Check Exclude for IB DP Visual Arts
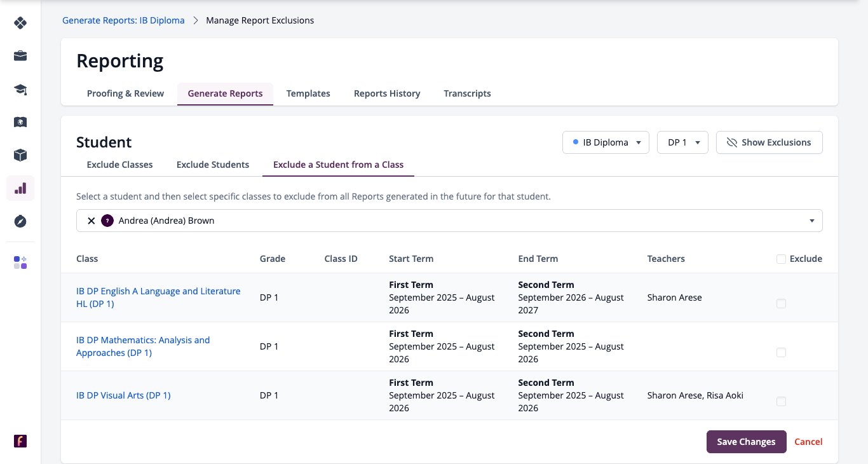The image size is (868, 464). click(781, 401)
